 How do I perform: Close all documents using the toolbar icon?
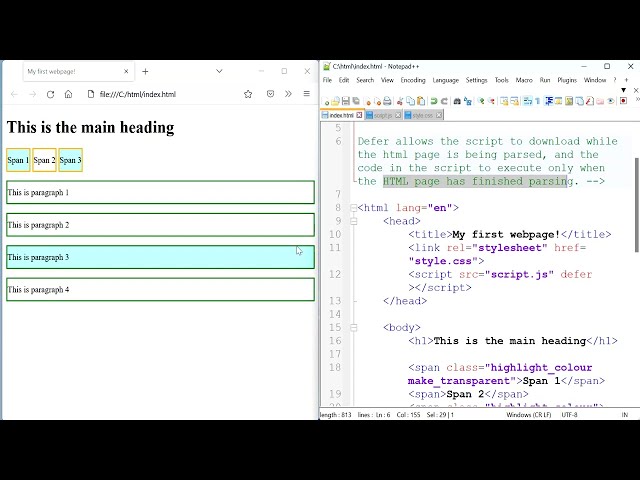[378, 101]
